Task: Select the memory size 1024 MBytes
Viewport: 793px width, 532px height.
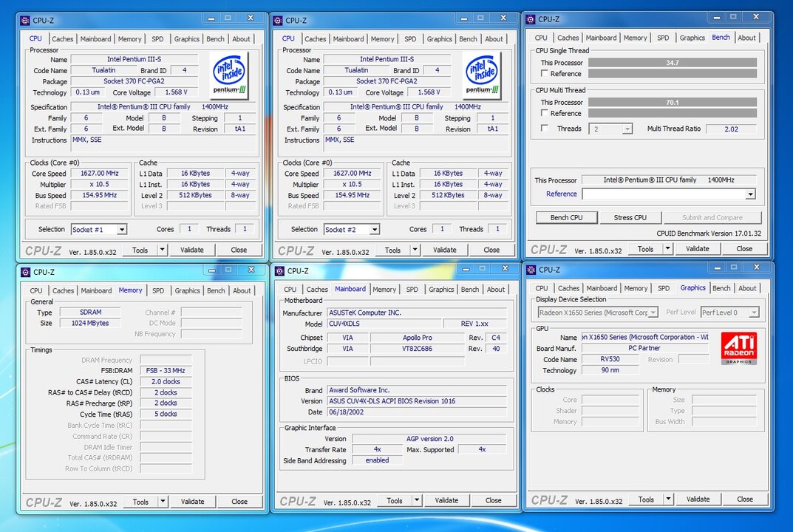Action: point(90,323)
